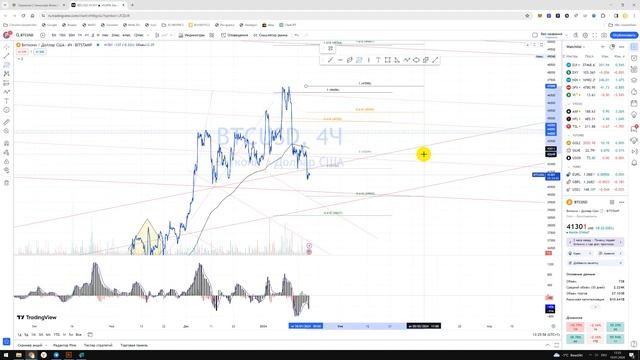
Task: Open File Explorer from taskbar
Action: click(x=19, y=355)
